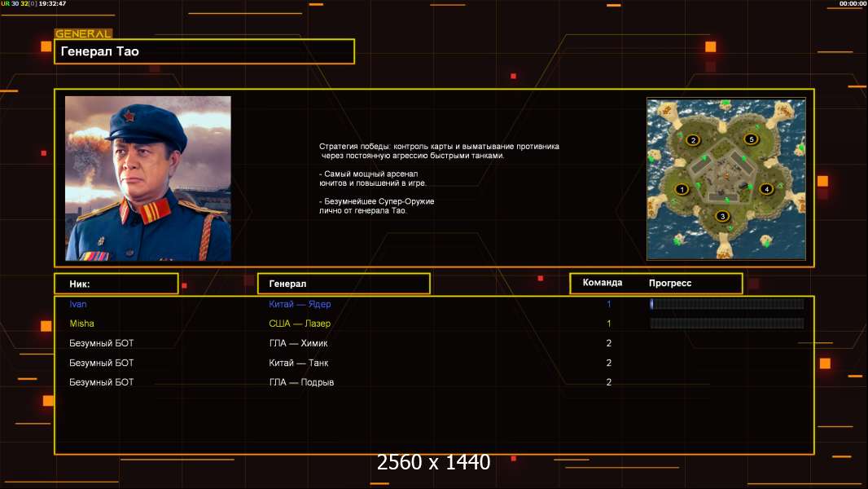Click 'Безумный БОТ' in Китай — Танк row
Viewport: 868px width, 489px height.
(101, 363)
